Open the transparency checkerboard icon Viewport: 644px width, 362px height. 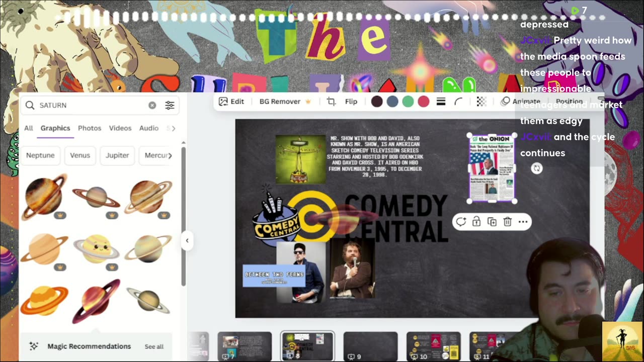481,102
